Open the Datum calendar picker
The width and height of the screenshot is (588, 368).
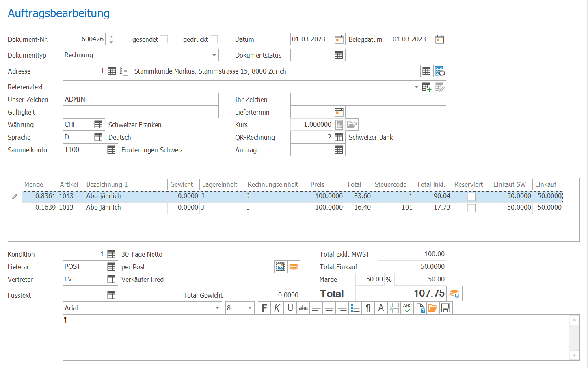tap(339, 39)
